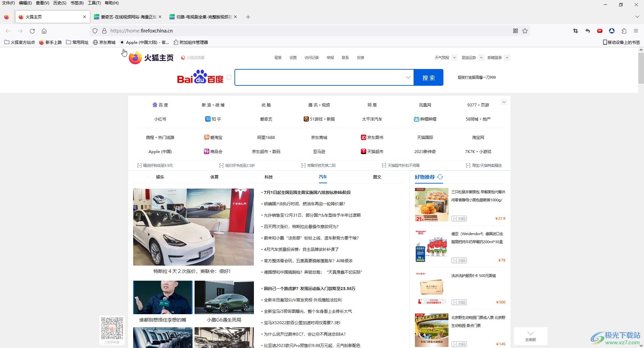Open the 天猫超市 site shortcut

pyautogui.click(x=372, y=151)
